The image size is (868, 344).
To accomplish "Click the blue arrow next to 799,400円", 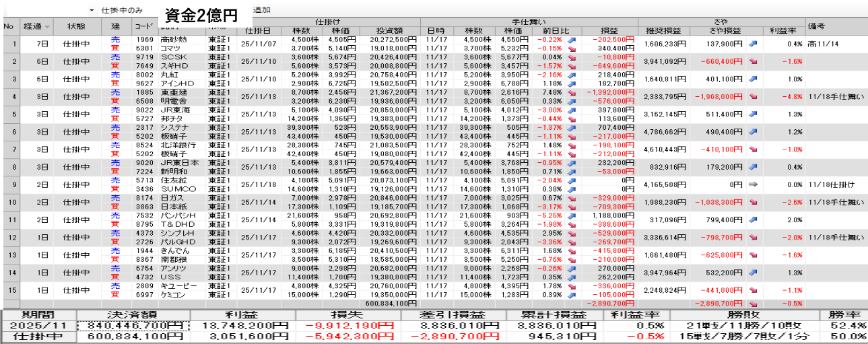I will pyautogui.click(x=752, y=219).
